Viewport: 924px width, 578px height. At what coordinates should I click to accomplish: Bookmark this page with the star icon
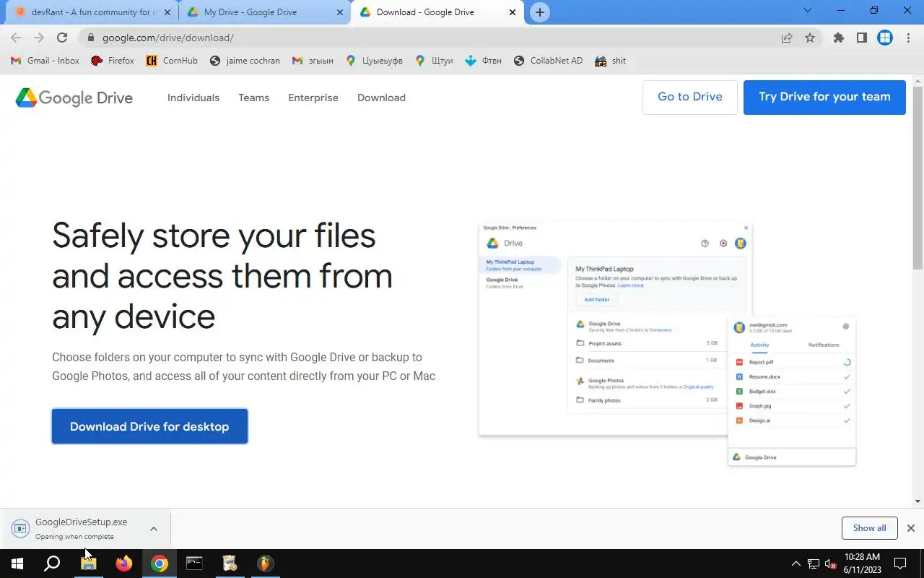810,38
